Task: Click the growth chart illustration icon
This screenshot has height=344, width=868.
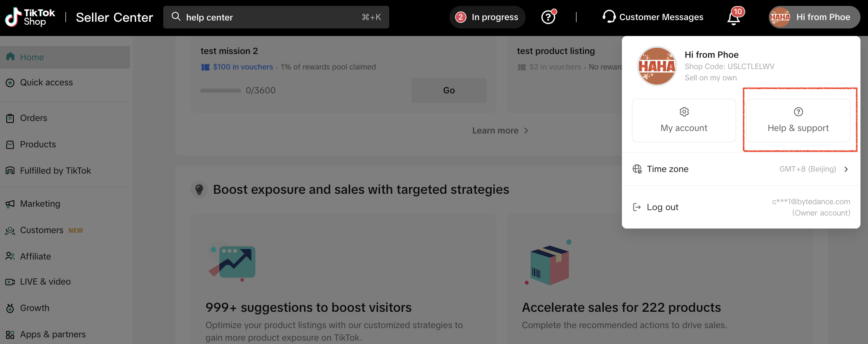Action: coord(233,262)
